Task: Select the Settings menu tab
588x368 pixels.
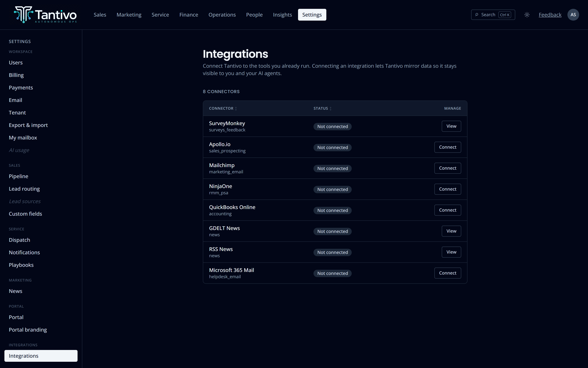Action: (x=312, y=15)
